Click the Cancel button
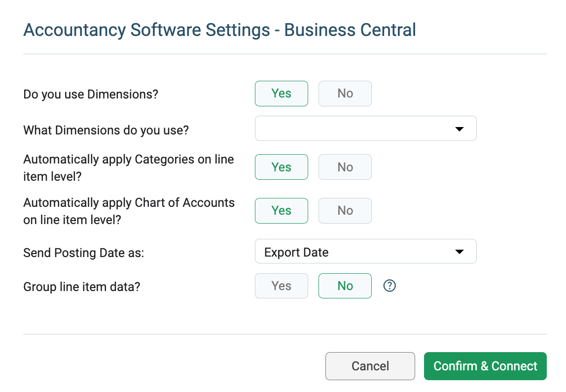The height and width of the screenshot is (392, 566). pos(370,366)
